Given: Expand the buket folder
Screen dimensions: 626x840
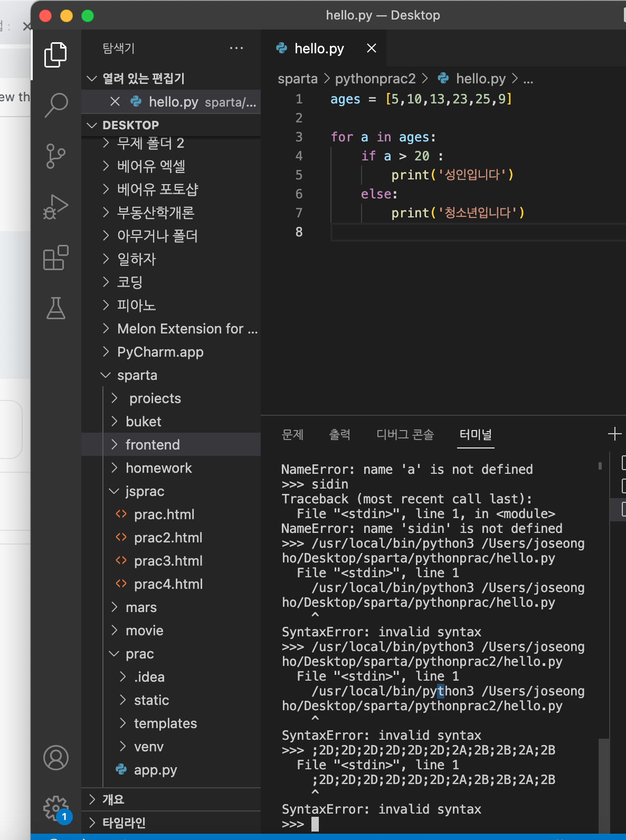Looking at the screenshot, I should pyautogui.click(x=171, y=422).
